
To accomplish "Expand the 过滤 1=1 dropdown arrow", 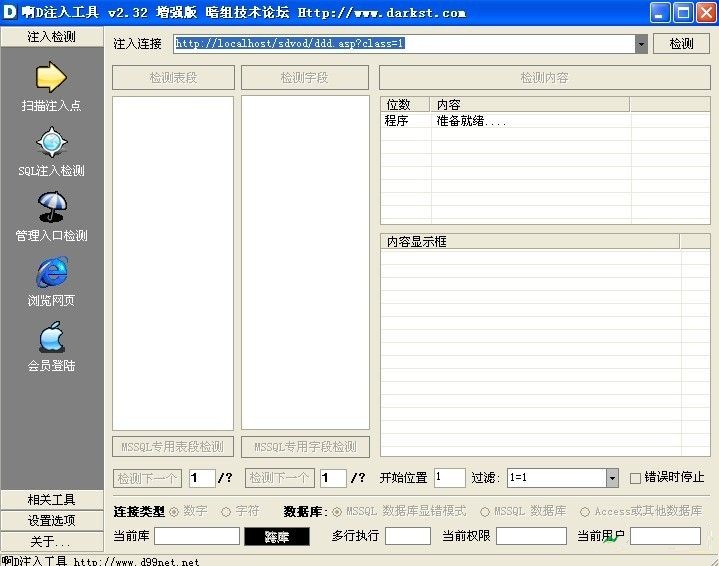I will (612, 478).
